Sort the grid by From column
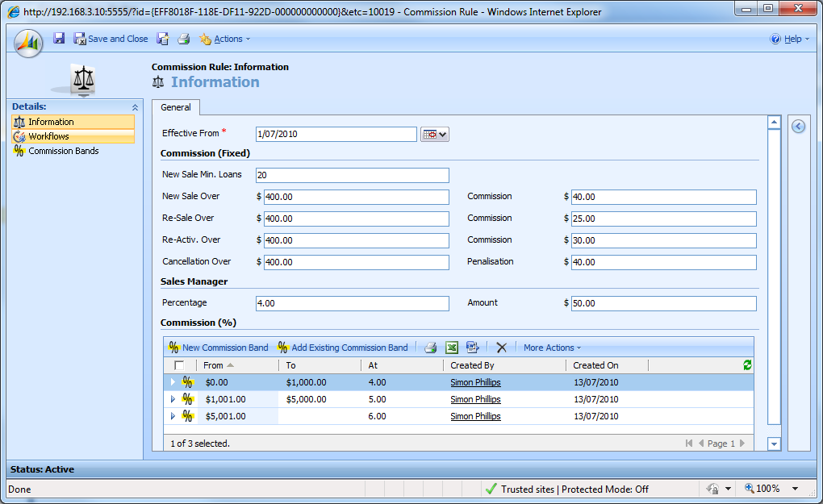The width and height of the screenshot is (823, 504). [x=214, y=365]
